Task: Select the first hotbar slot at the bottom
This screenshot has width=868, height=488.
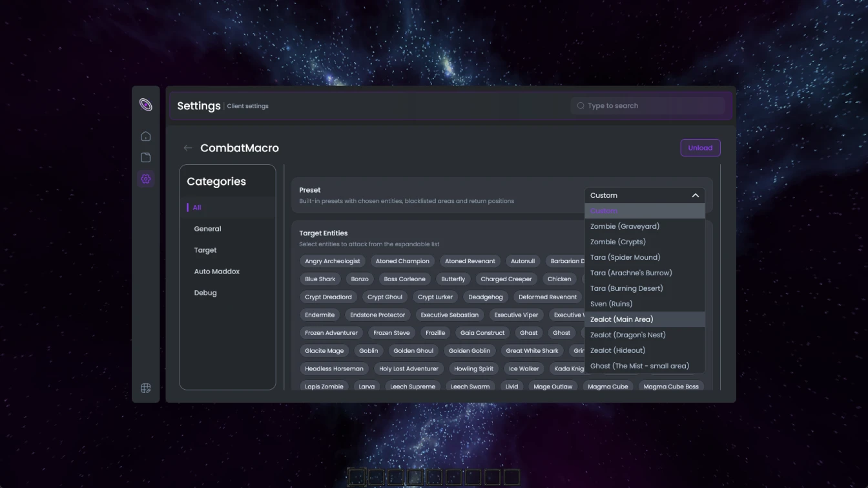Action: pos(357,477)
